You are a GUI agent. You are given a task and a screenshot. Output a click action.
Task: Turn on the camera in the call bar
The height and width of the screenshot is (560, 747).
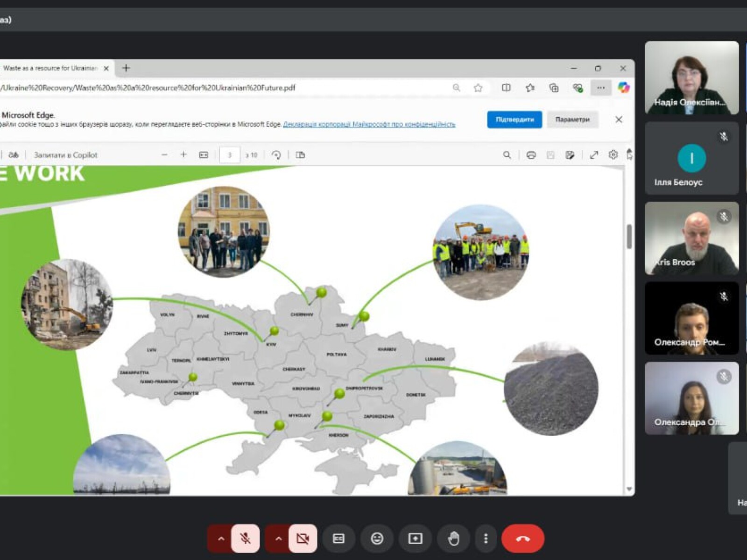pyautogui.click(x=303, y=539)
